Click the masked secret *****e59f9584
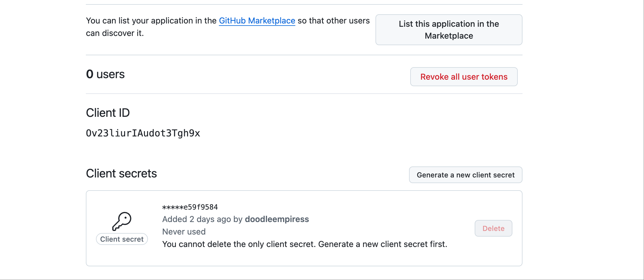 click(190, 207)
